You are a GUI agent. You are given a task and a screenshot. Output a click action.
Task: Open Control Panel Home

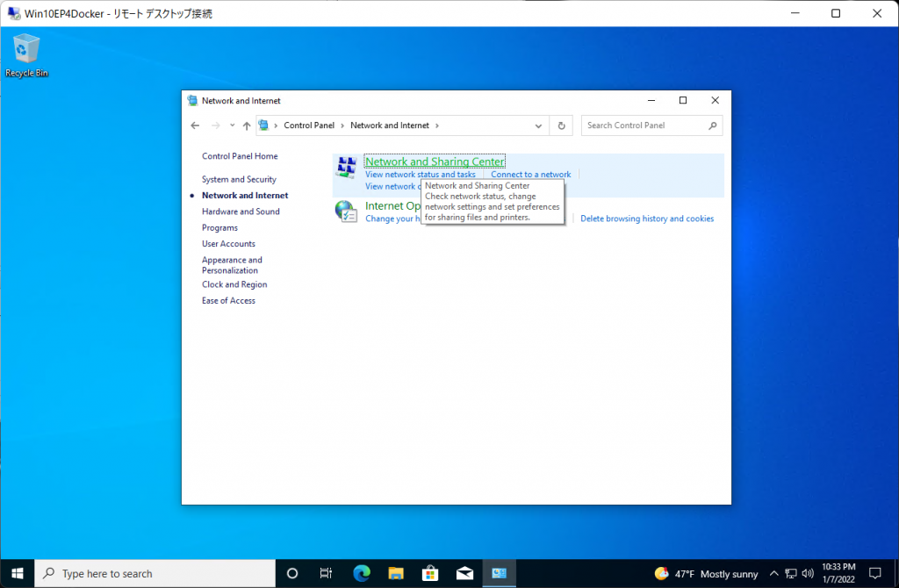240,156
